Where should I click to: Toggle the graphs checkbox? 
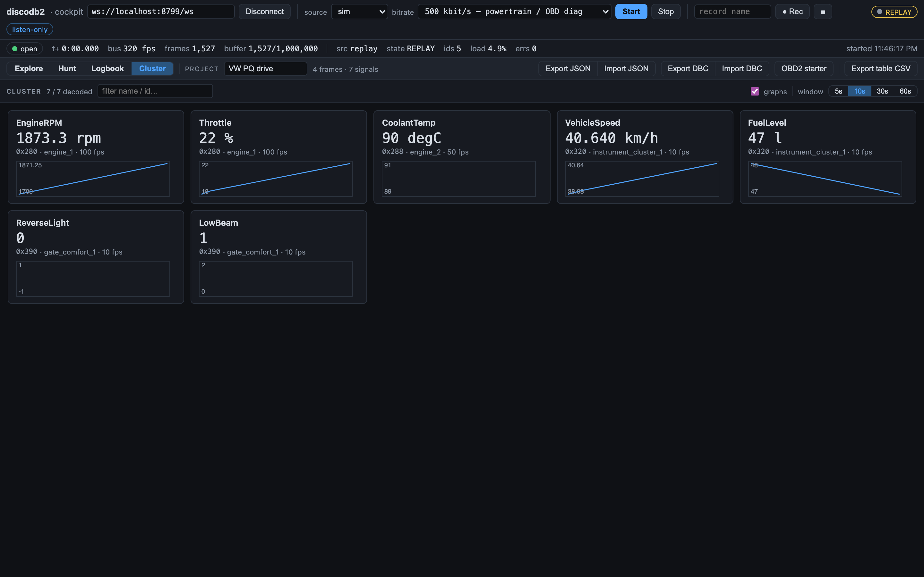click(x=755, y=91)
